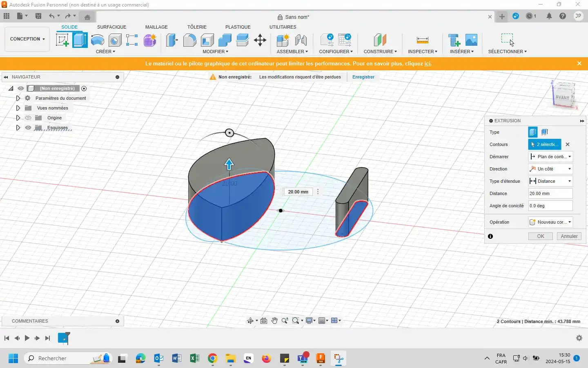Toggle visibility of the unsaved root component

tap(20, 88)
